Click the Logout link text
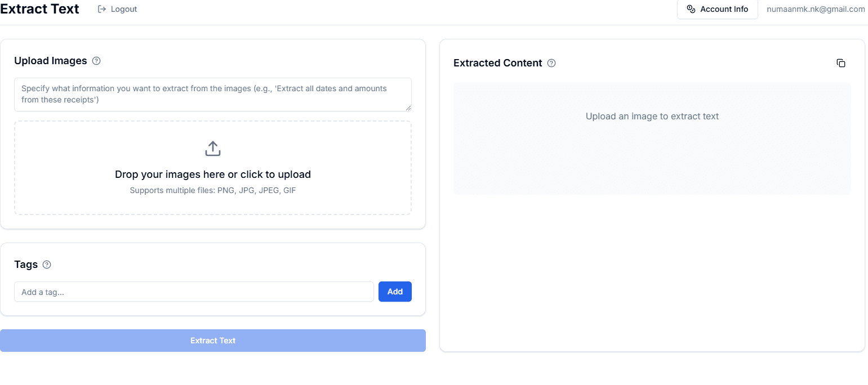 click(x=124, y=9)
